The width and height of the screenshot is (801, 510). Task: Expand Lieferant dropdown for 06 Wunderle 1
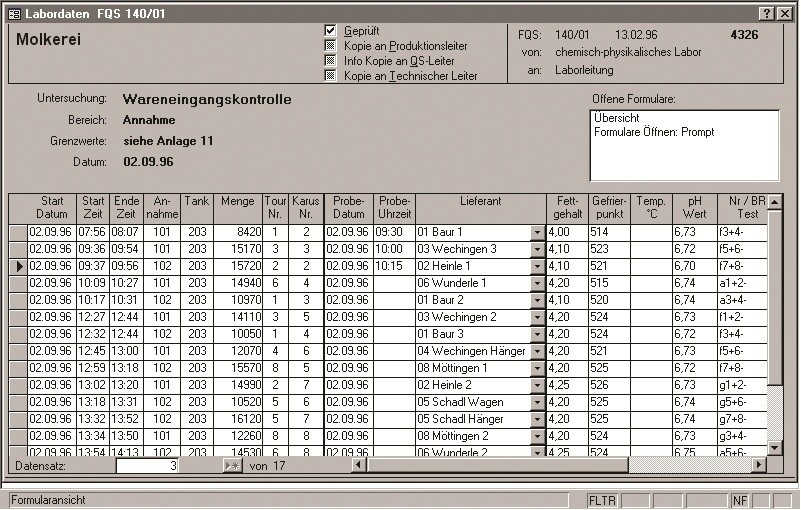point(537,283)
